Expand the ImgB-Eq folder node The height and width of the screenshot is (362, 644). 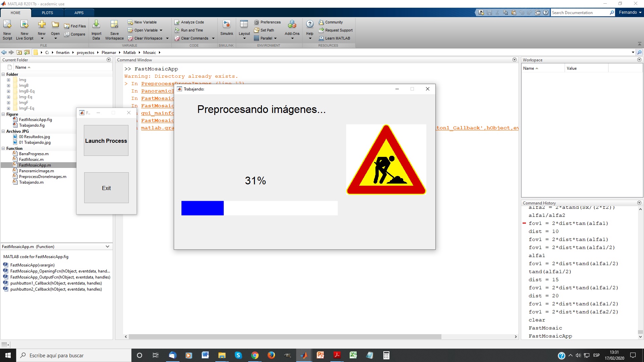[8, 92]
